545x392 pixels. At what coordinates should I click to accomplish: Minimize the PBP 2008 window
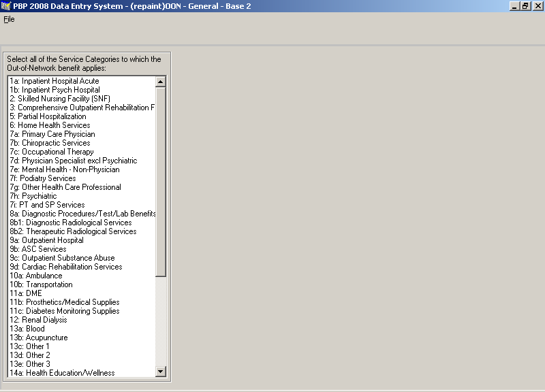(x=514, y=6)
